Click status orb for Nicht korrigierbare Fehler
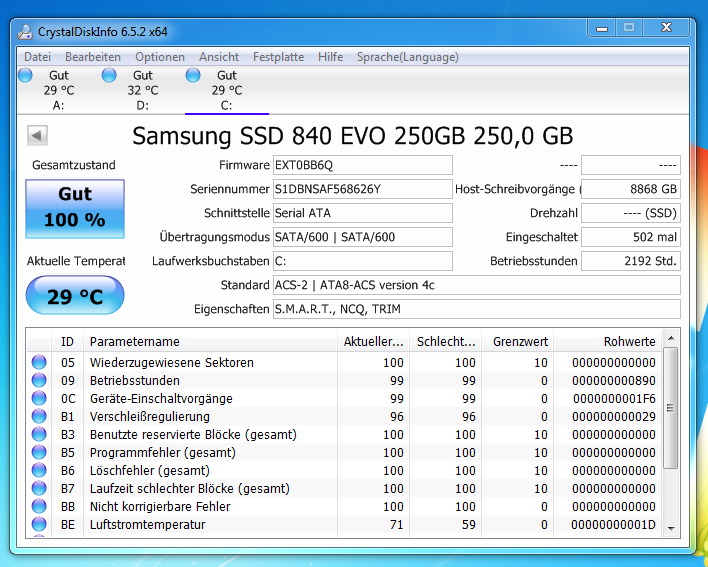708x567 pixels. point(39,507)
